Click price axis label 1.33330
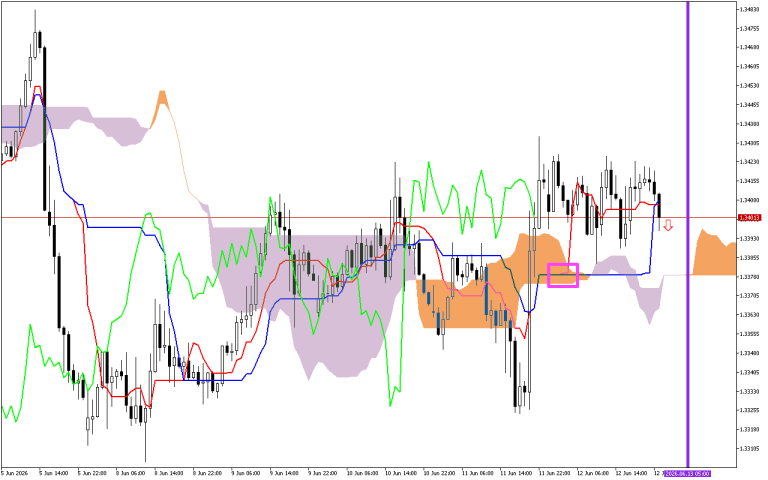 (x=749, y=391)
